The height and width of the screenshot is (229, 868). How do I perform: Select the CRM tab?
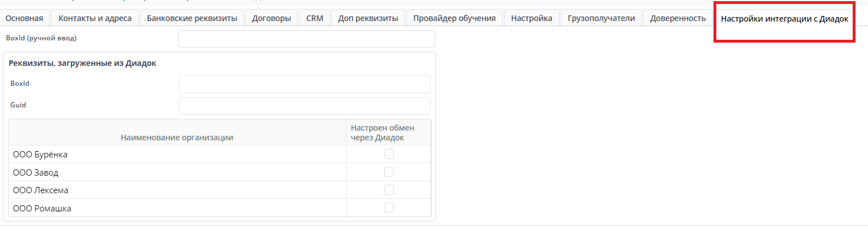point(314,18)
